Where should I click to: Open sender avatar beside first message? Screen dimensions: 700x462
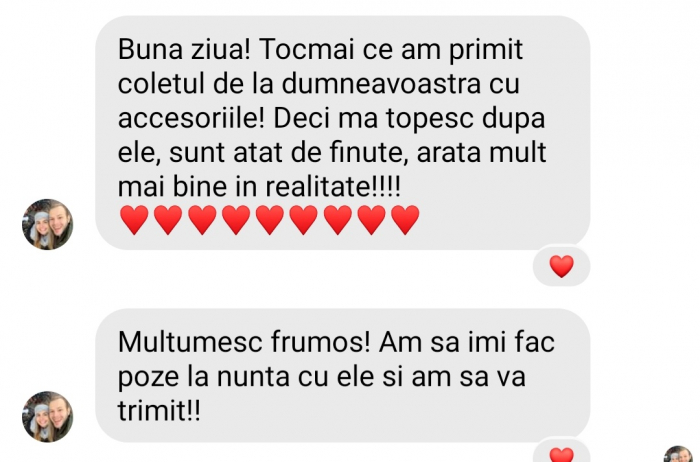click(x=47, y=225)
